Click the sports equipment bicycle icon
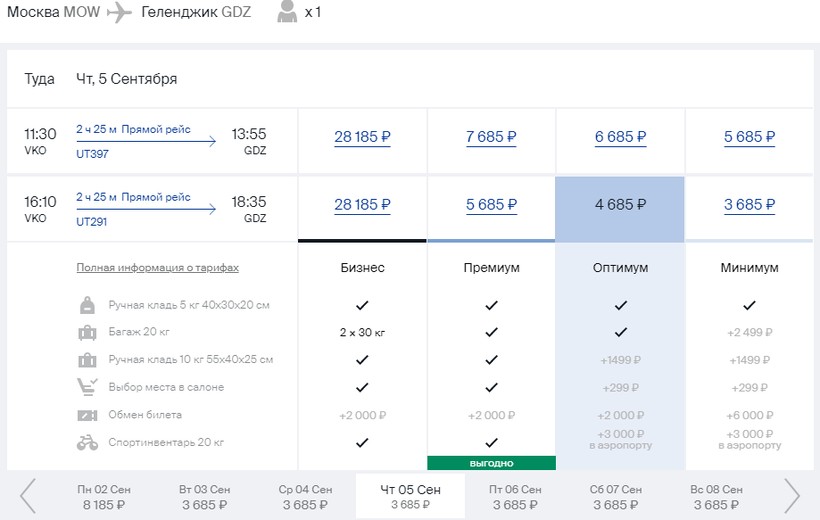820x520 pixels. pos(87,442)
